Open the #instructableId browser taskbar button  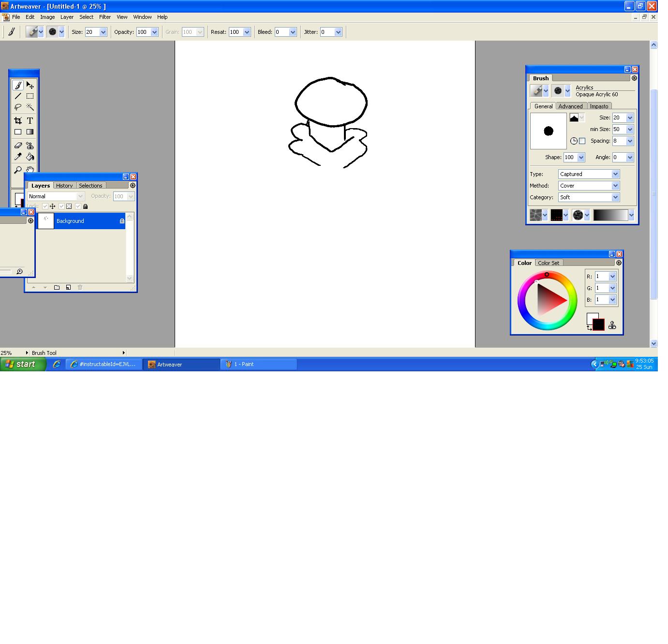coord(104,364)
